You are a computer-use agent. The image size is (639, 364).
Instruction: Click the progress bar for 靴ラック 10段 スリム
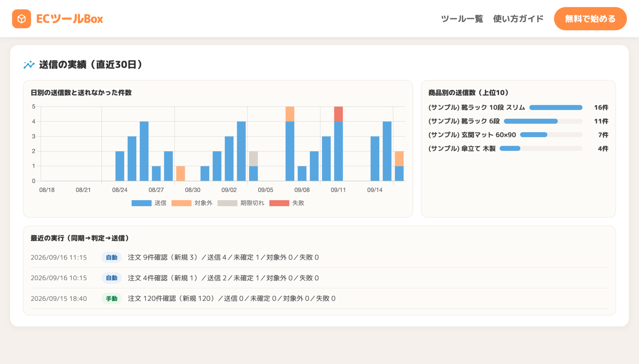coord(556,107)
